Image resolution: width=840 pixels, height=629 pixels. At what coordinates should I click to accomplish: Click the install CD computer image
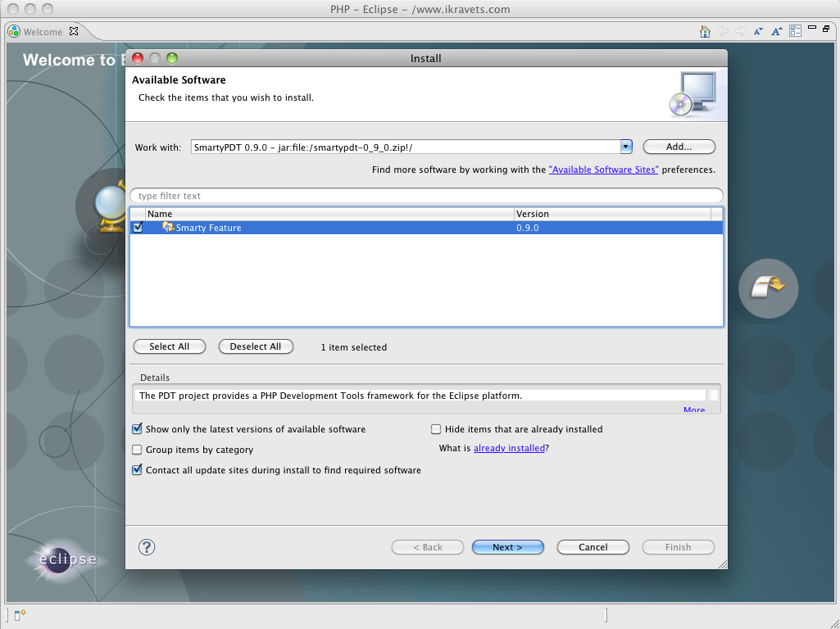tap(693, 94)
